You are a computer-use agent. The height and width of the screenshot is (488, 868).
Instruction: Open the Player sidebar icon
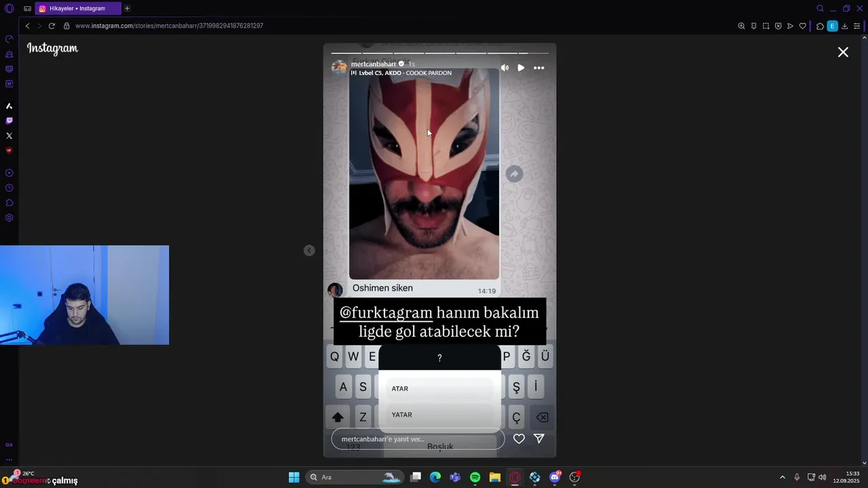click(9, 173)
